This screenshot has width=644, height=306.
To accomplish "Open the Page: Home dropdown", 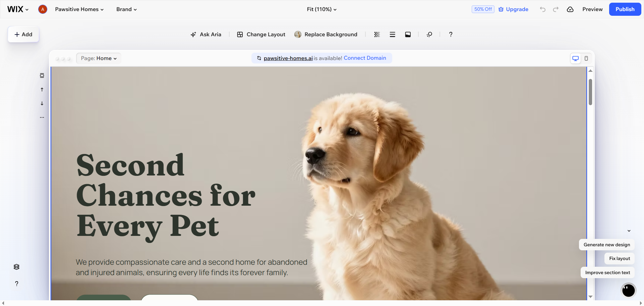I will point(99,58).
